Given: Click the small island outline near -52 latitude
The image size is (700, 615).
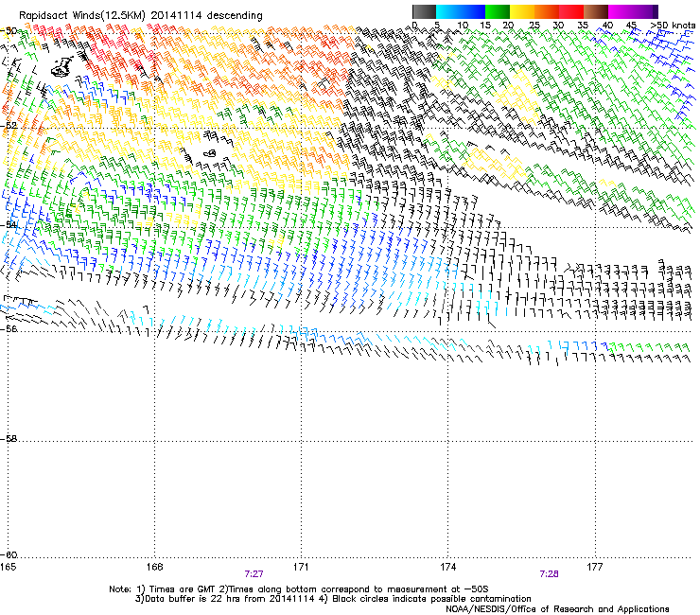Looking at the screenshot, I should tap(209, 153).
